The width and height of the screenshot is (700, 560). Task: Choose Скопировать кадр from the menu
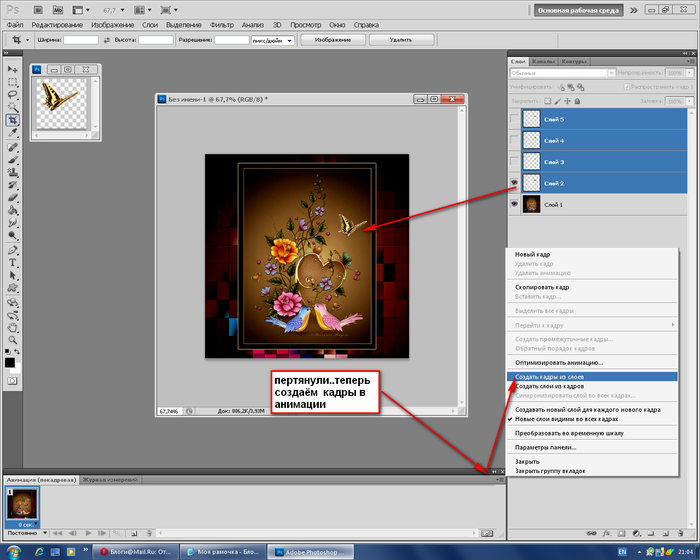pos(542,287)
